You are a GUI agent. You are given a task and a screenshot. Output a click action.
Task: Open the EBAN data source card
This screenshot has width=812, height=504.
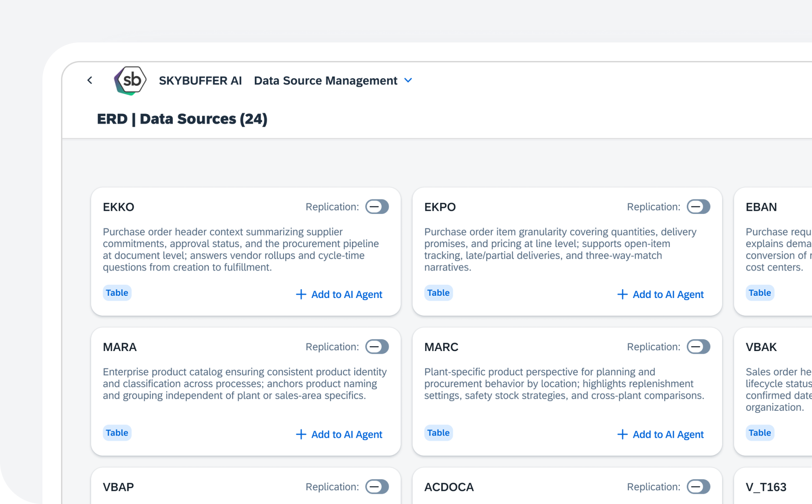point(761,207)
